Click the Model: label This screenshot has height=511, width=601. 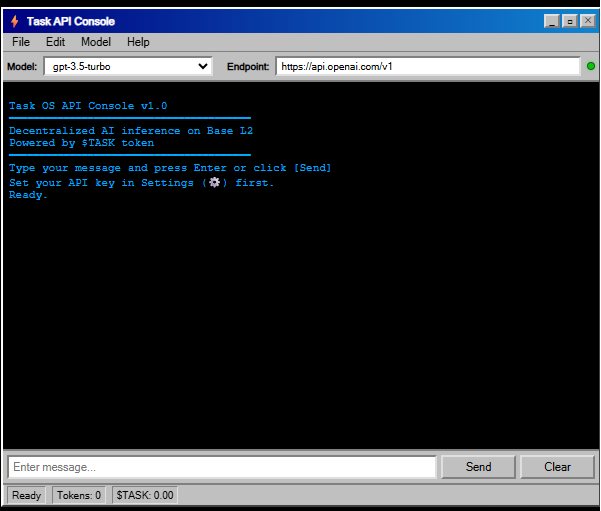coord(22,67)
